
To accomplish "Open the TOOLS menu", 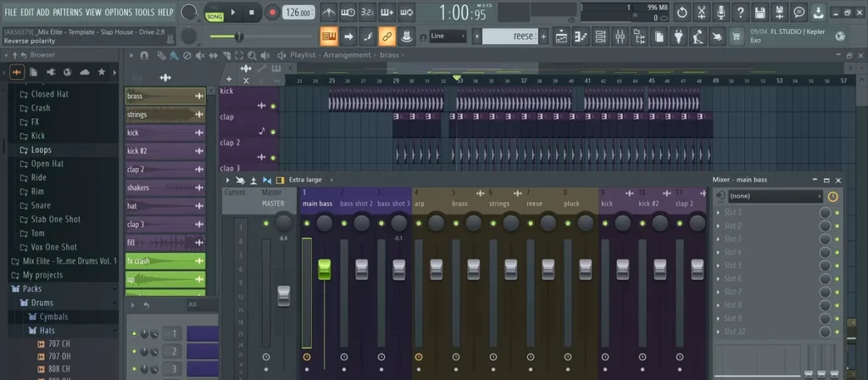I will 144,12.
